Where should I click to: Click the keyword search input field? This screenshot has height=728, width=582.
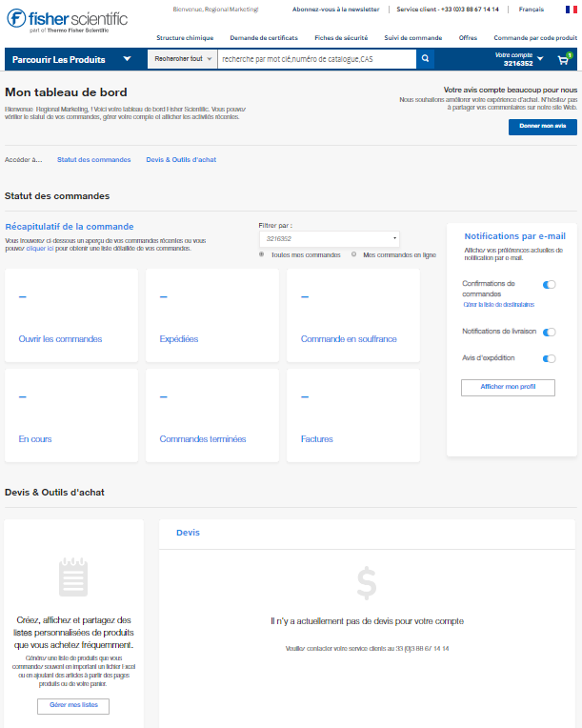[316, 59]
